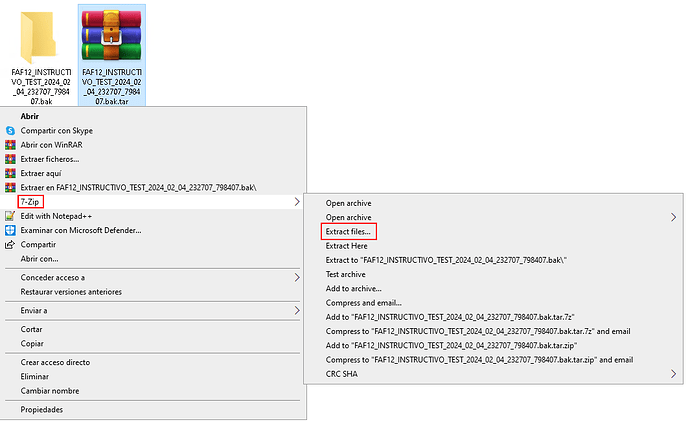
Task: Select Examinar con Microsoft Defender...
Action: point(81,230)
